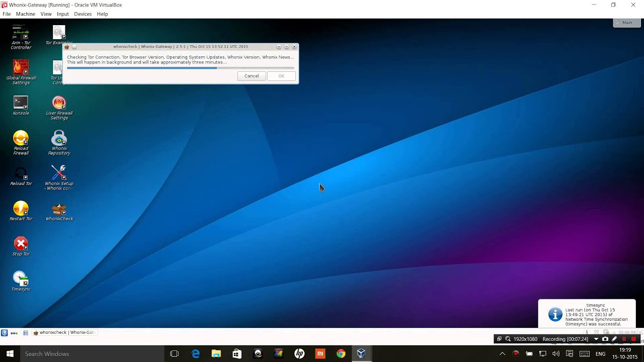Click disabled OK button in whonixcheck dialog
Viewport: 644px width, 362px height.
pyautogui.click(x=281, y=76)
